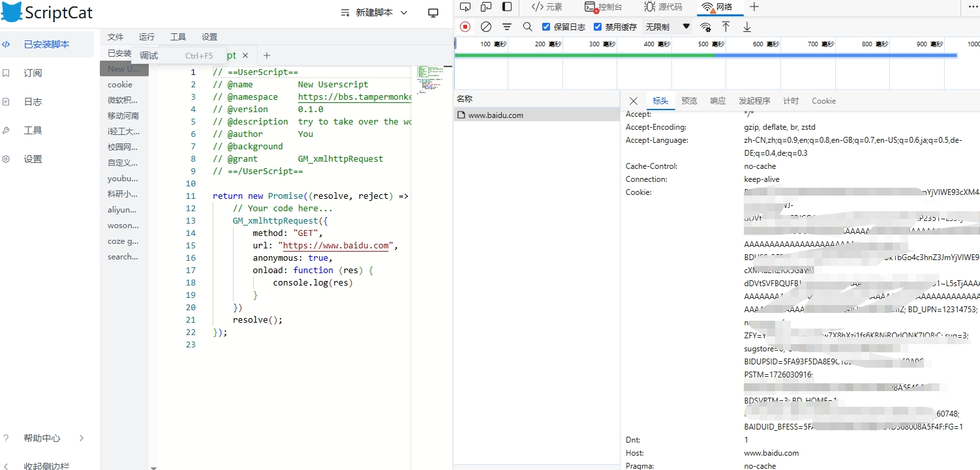Click the 帮助中心 question mark icon

pyautogui.click(x=6, y=438)
